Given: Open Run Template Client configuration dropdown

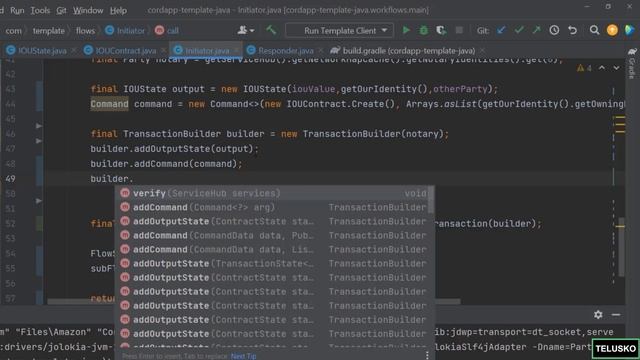Looking at the screenshot, I should coord(340,31).
